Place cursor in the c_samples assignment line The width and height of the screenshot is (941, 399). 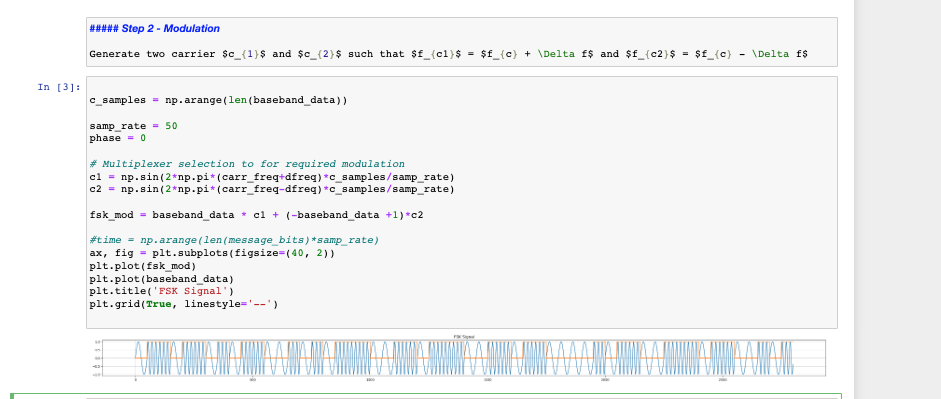218,100
